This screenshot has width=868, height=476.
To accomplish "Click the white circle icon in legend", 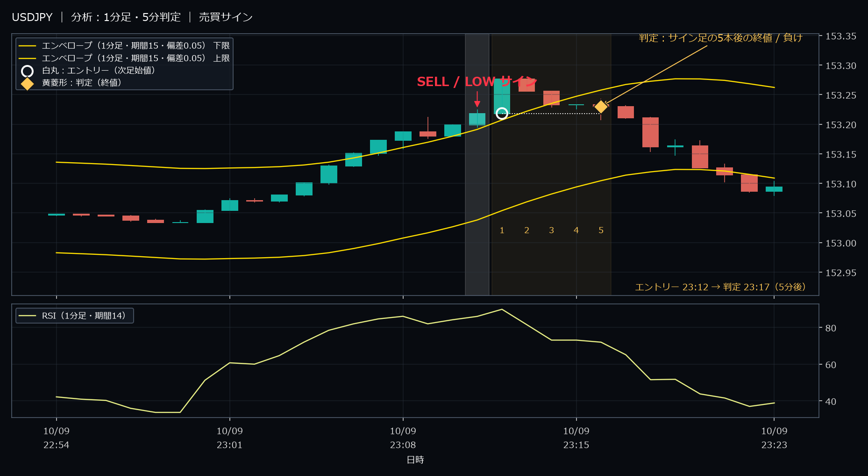I will click(x=28, y=71).
